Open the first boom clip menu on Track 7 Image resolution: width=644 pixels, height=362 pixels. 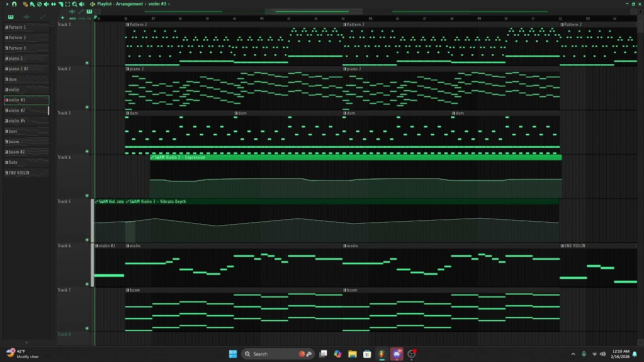click(128, 290)
